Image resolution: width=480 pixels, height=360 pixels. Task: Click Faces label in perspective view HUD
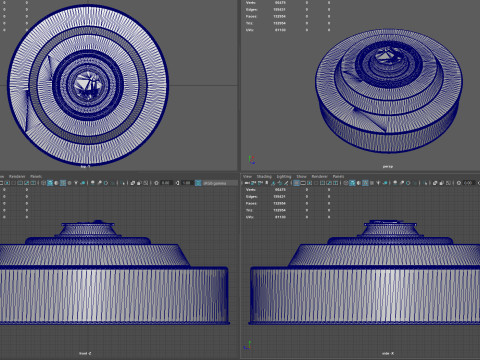point(251,16)
